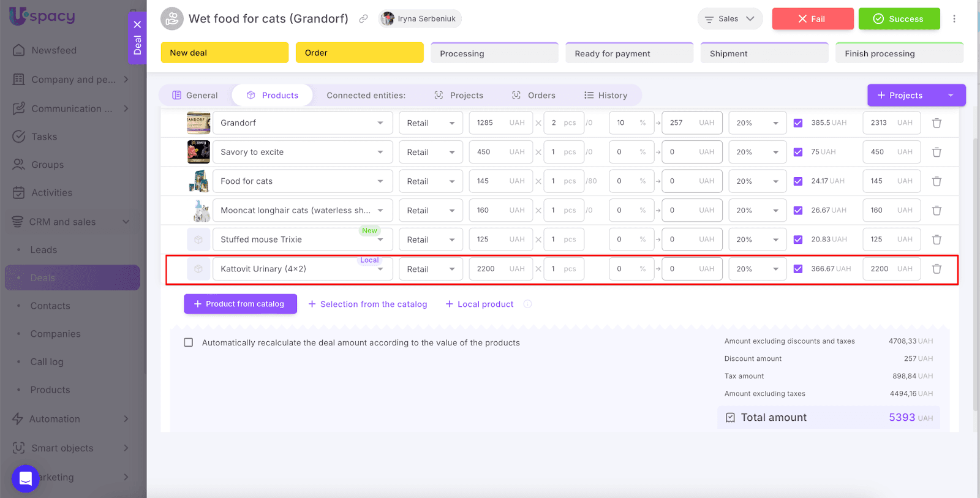Delete the Kattovit Urinary product row
The image size is (980, 498).
pos(937,269)
